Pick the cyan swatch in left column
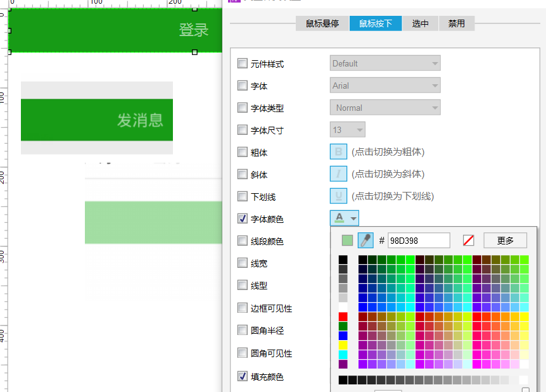 tap(343, 355)
